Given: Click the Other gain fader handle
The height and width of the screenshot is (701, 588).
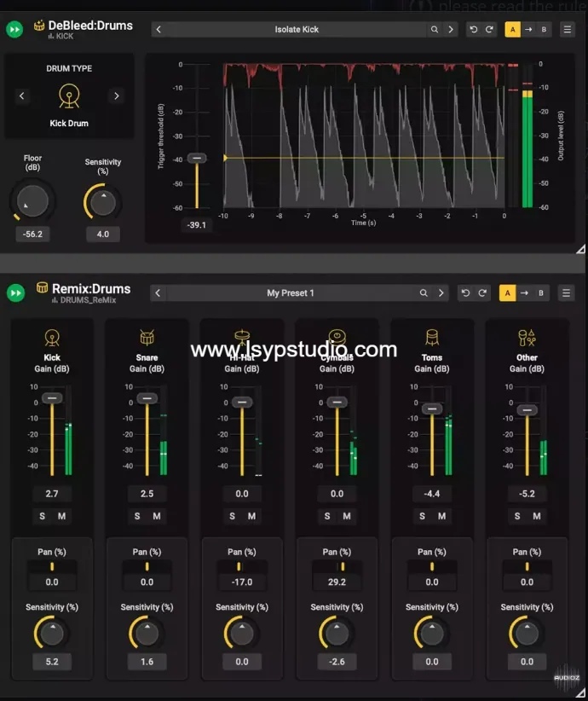Looking at the screenshot, I should 527,410.
